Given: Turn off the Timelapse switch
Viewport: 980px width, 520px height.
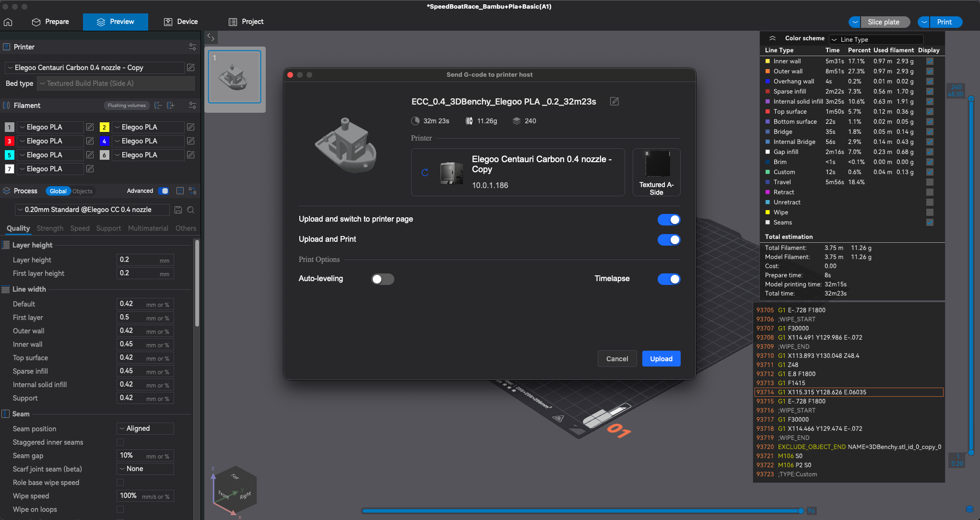Looking at the screenshot, I should (669, 279).
